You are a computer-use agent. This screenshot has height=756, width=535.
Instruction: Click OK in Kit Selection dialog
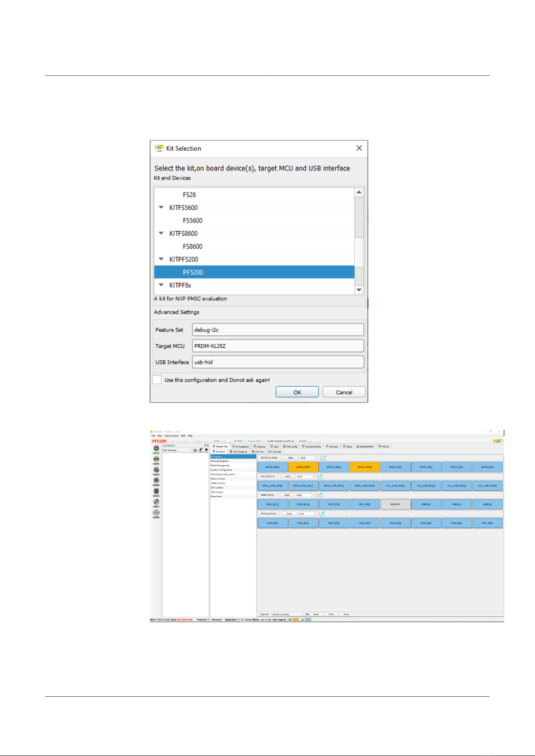[x=297, y=392]
